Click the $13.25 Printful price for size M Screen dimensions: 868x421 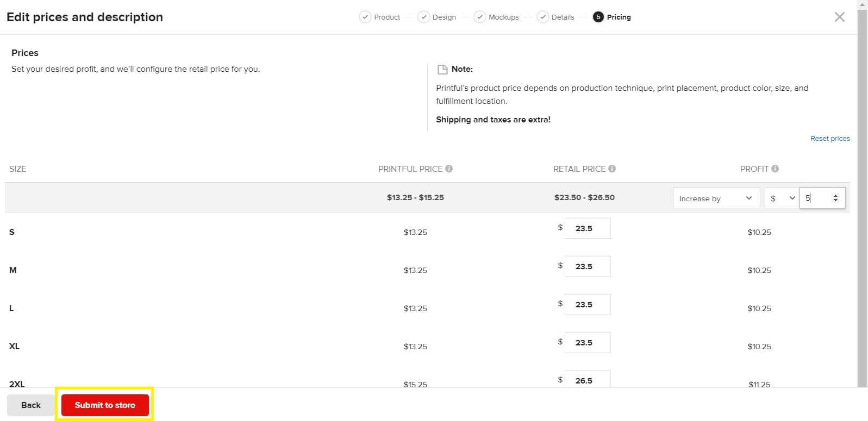click(415, 270)
